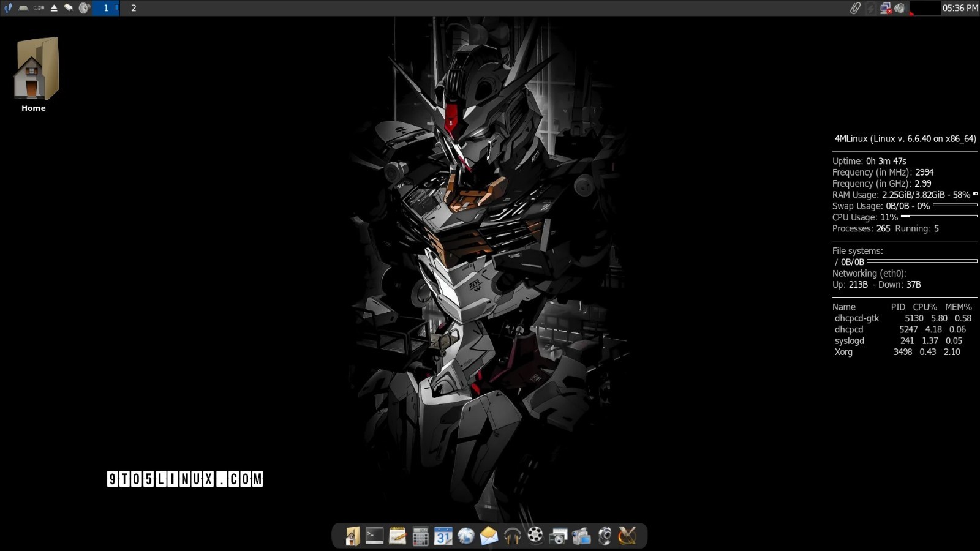Open the calendar application in the dock

click(x=443, y=536)
